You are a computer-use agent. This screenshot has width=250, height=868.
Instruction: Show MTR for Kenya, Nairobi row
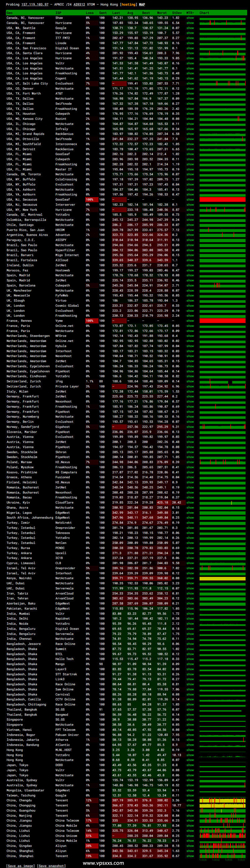click(190, 578)
